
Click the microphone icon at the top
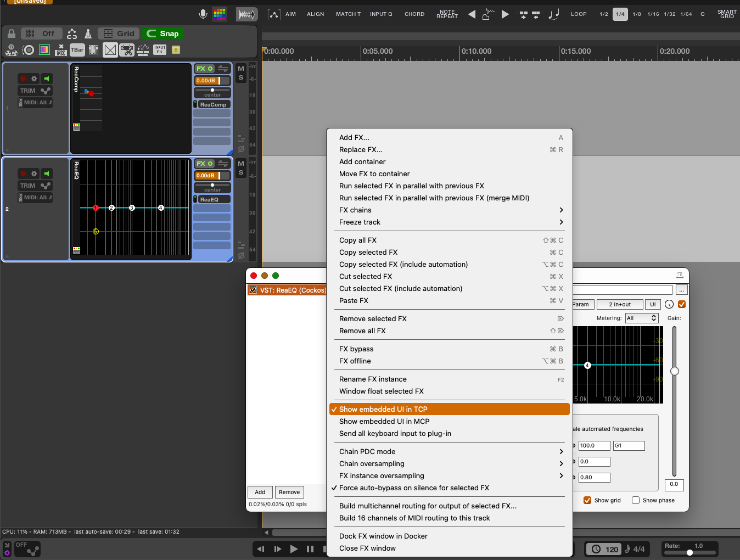203,14
